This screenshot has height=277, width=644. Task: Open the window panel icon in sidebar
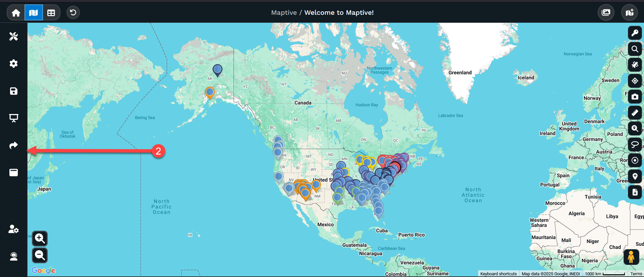(x=13, y=173)
